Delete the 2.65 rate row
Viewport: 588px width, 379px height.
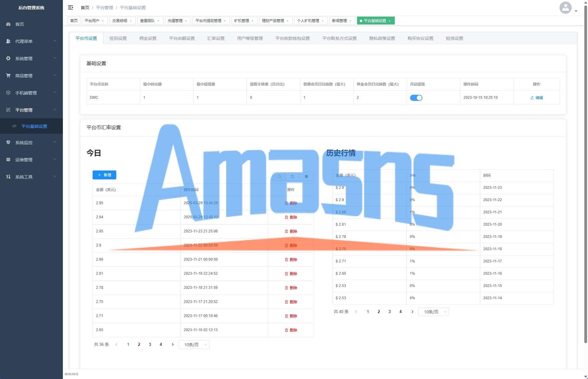291,330
